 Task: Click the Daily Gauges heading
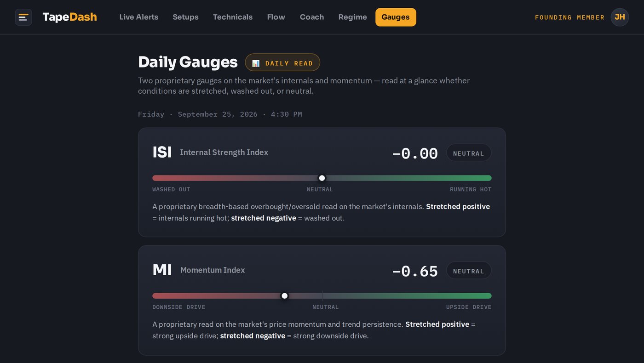[188, 62]
